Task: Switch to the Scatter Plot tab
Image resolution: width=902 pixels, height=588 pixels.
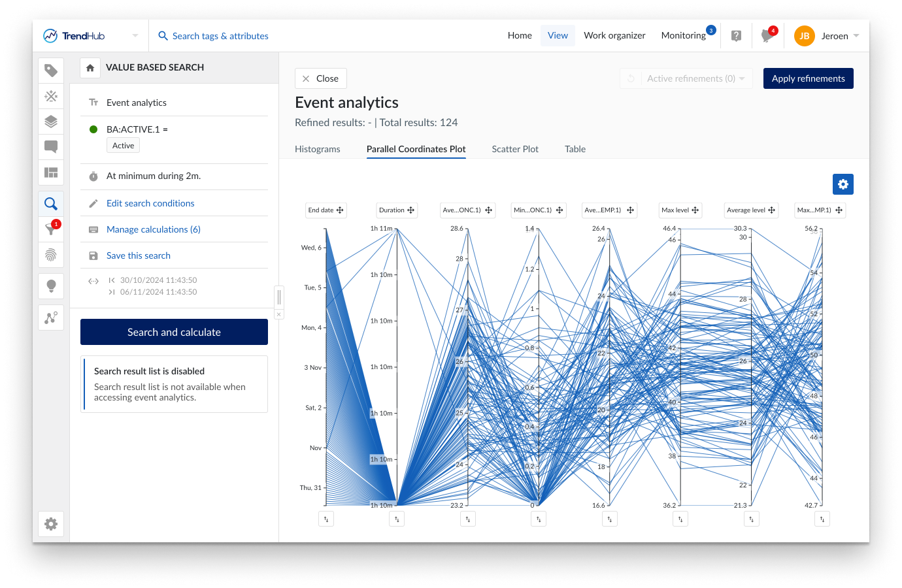Action: (515, 149)
